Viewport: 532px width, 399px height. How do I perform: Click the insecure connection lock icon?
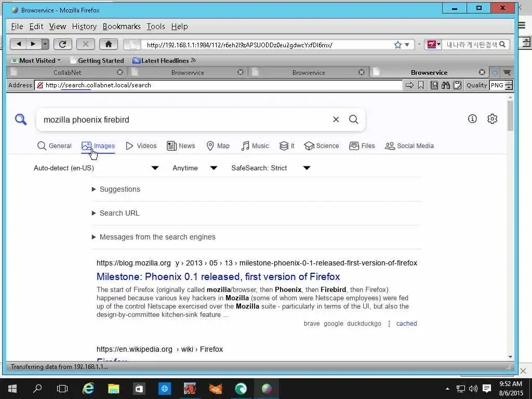pos(39,85)
